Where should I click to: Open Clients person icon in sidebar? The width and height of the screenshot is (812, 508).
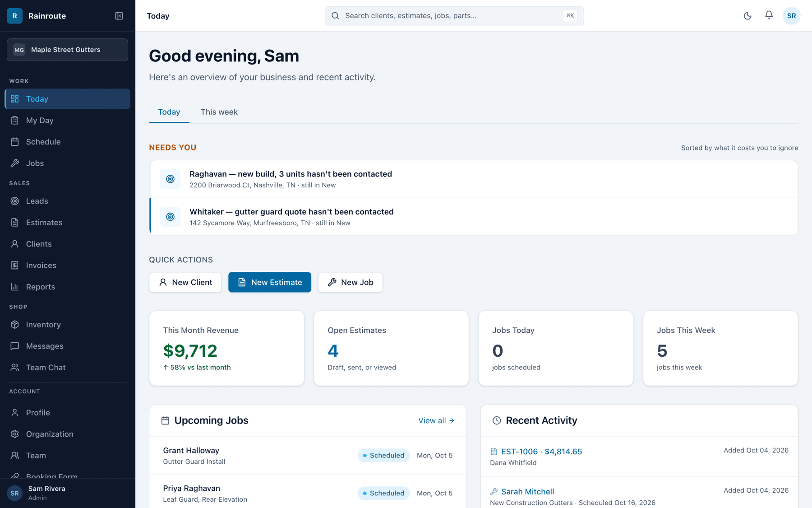coord(15,244)
